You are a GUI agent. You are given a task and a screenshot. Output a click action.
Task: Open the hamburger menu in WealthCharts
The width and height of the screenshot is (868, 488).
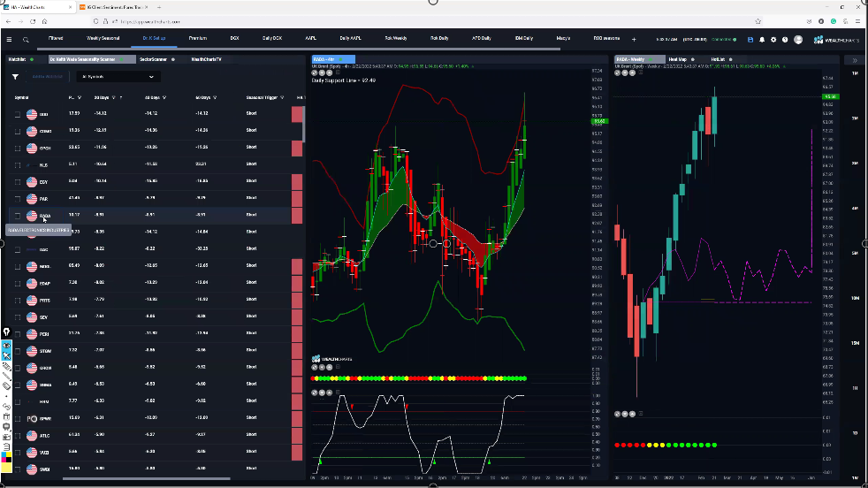(x=9, y=39)
